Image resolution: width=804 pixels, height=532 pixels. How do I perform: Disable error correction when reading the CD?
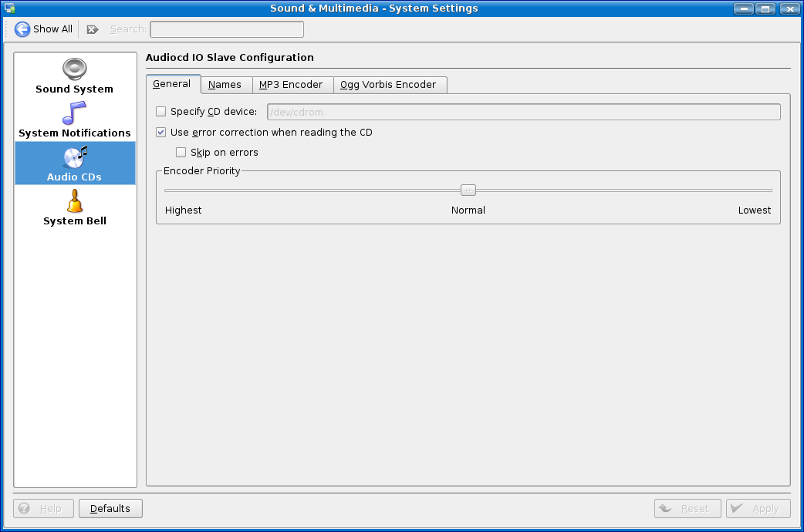(x=161, y=133)
